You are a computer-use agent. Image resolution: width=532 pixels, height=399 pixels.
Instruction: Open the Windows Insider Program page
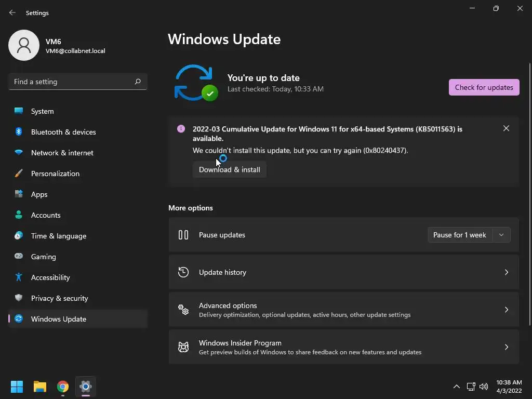343,347
